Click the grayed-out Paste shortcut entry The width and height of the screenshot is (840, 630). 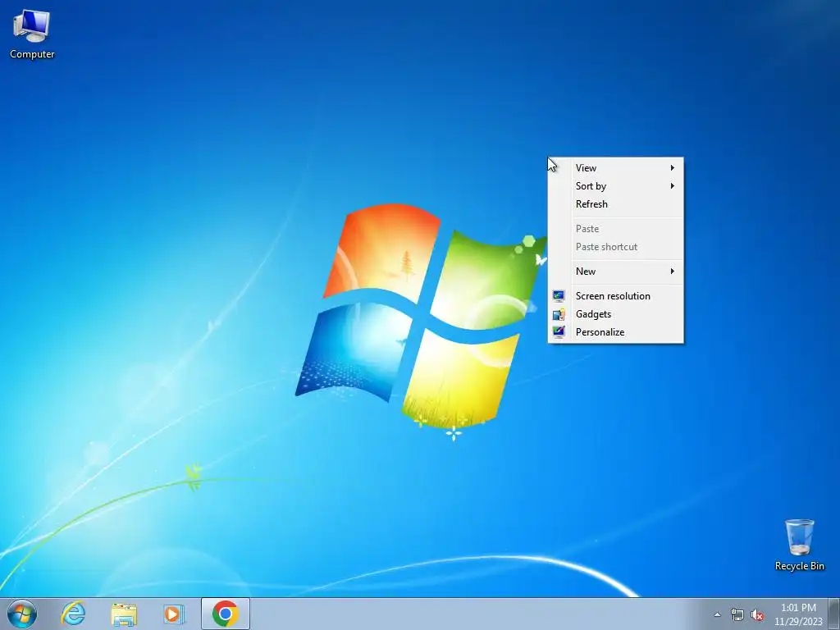coord(615,246)
